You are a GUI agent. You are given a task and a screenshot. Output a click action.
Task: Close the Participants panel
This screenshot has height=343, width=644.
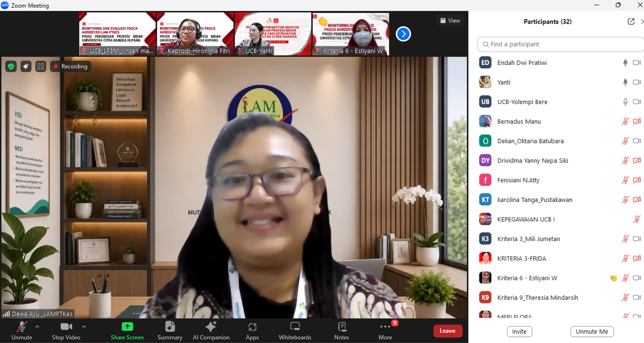641,22
